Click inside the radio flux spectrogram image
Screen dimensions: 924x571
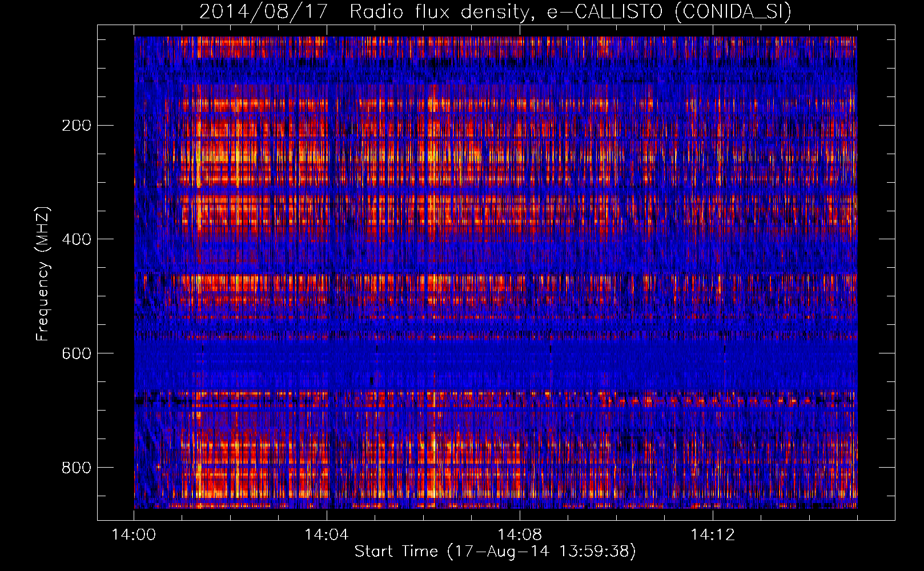496,272
